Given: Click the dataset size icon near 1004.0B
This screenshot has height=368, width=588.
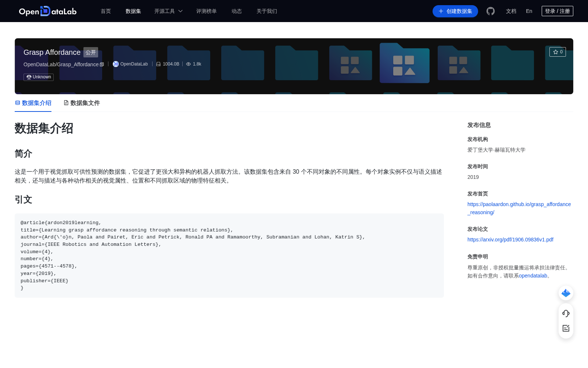Looking at the screenshot, I should [x=158, y=64].
